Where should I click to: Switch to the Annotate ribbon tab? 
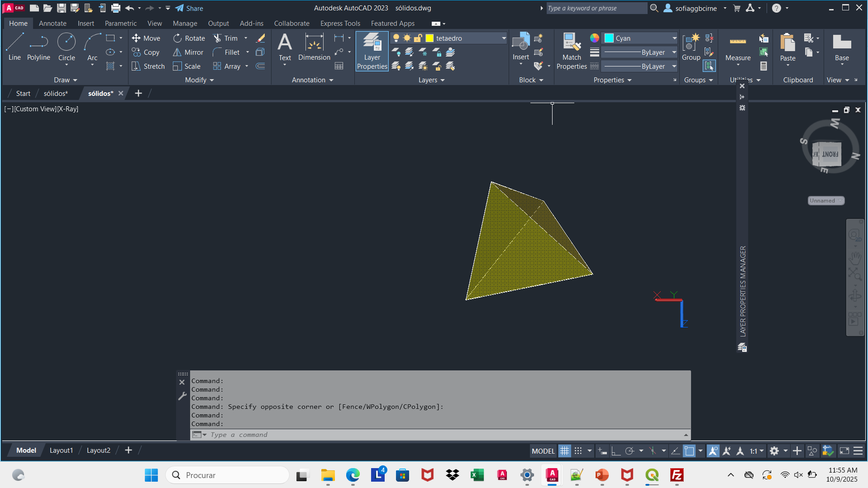[x=52, y=24]
